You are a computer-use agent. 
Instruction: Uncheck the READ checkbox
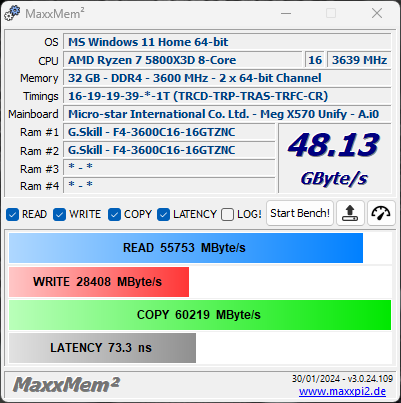click(13, 214)
